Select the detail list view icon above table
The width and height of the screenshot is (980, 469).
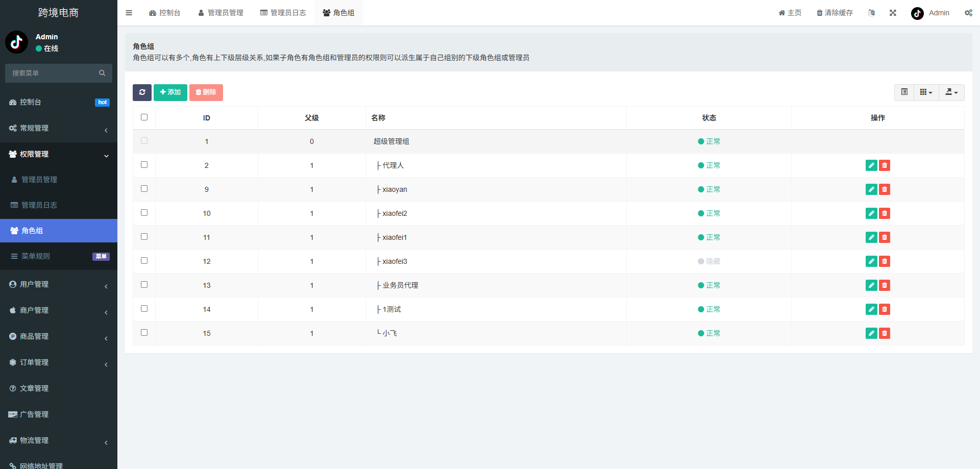pyautogui.click(x=904, y=92)
